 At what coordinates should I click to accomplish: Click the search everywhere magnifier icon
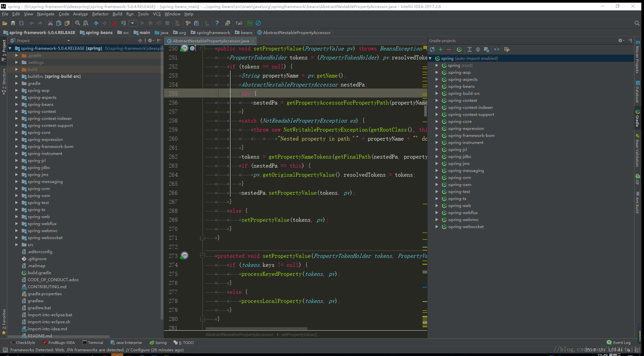click(637, 23)
